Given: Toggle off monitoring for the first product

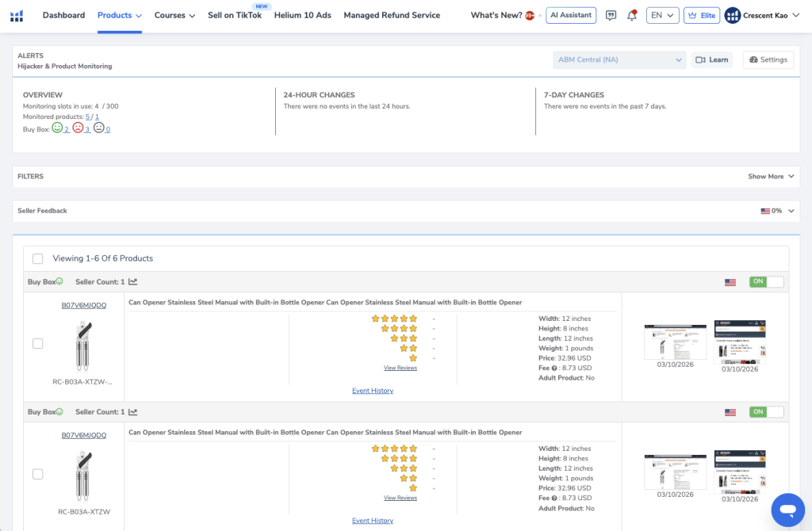Looking at the screenshot, I should (766, 281).
